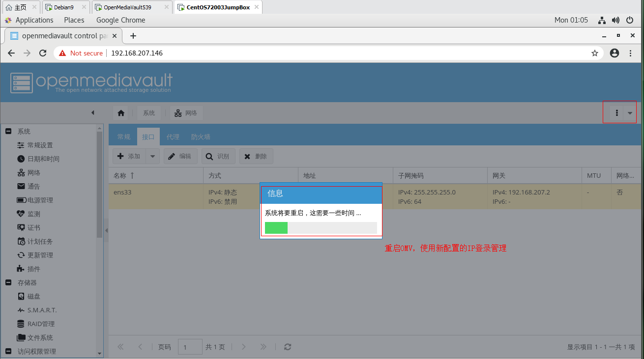The width and height of the screenshot is (644, 359).
Task: Switch to 防火墙 tab
Action: pyautogui.click(x=201, y=137)
